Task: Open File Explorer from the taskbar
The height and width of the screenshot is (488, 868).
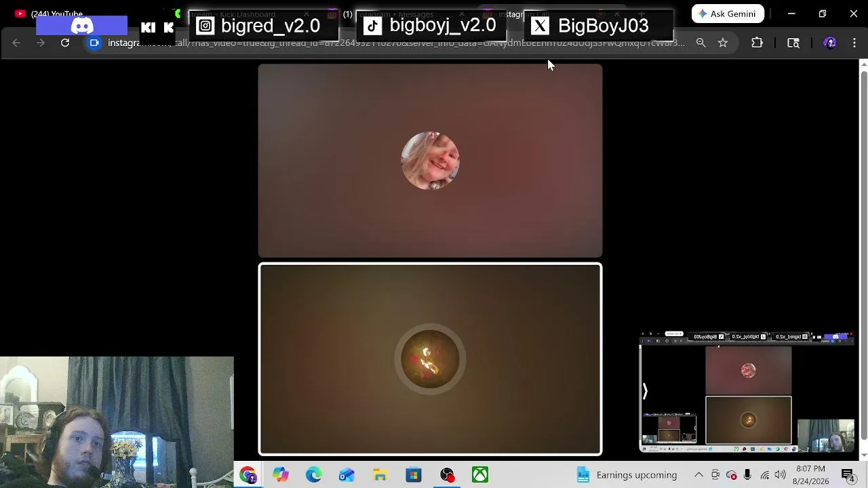Action: click(380, 475)
